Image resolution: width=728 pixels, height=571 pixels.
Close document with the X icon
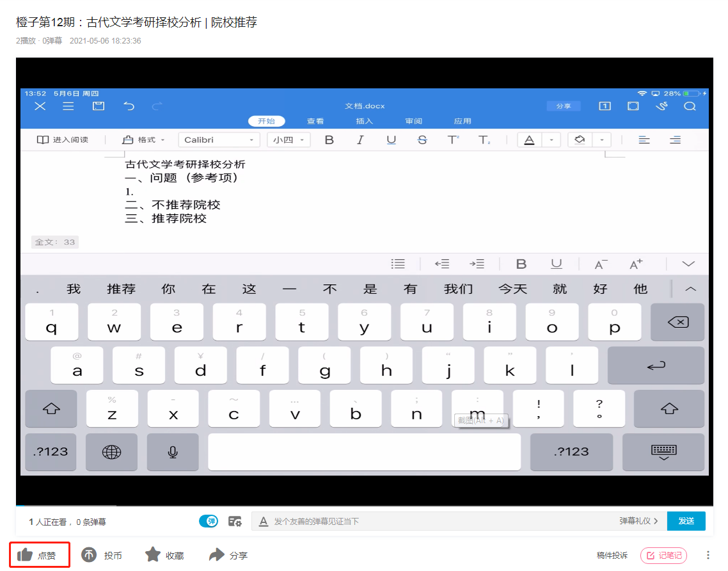40,106
